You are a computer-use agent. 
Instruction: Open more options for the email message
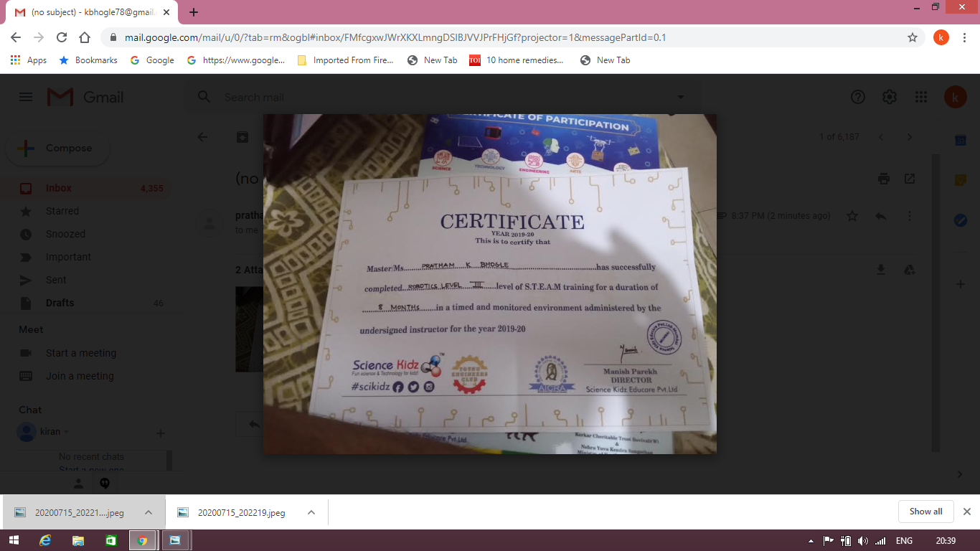(910, 216)
